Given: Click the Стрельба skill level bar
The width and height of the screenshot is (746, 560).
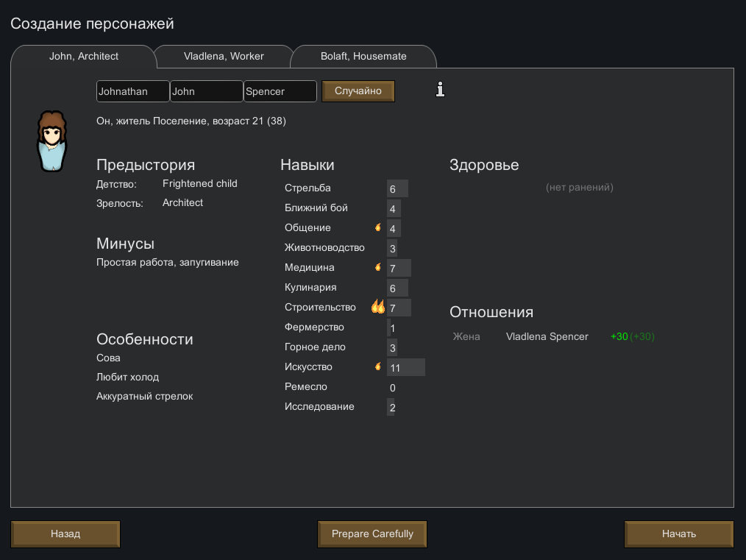Looking at the screenshot, I should pos(397,189).
